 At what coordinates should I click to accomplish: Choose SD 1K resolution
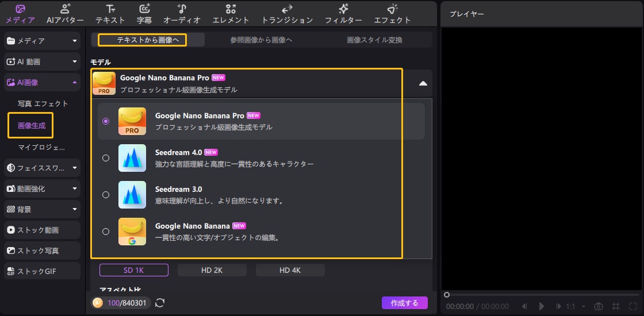click(134, 270)
